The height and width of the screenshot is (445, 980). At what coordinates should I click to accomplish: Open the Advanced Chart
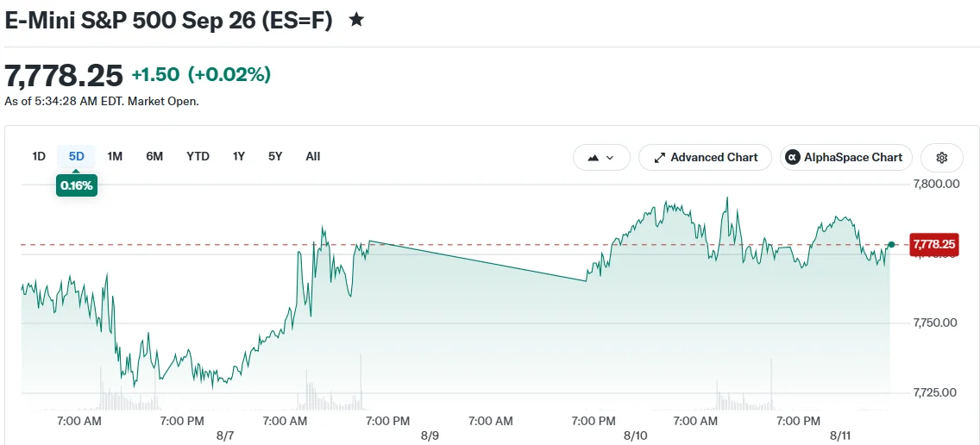tap(705, 158)
